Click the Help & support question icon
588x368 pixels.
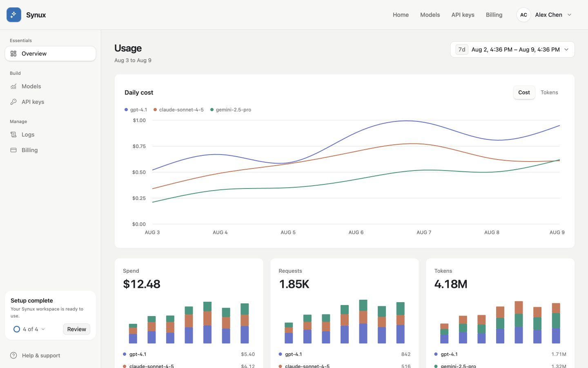point(13,355)
